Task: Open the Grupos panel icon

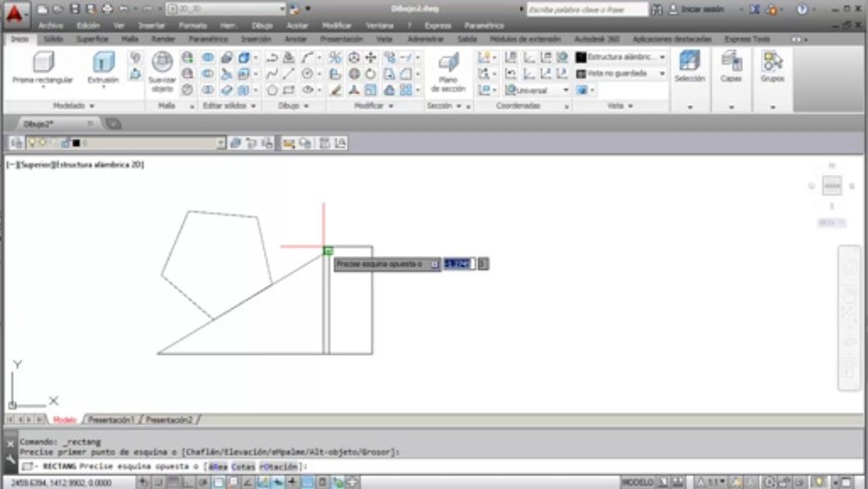Action: coord(772,67)
